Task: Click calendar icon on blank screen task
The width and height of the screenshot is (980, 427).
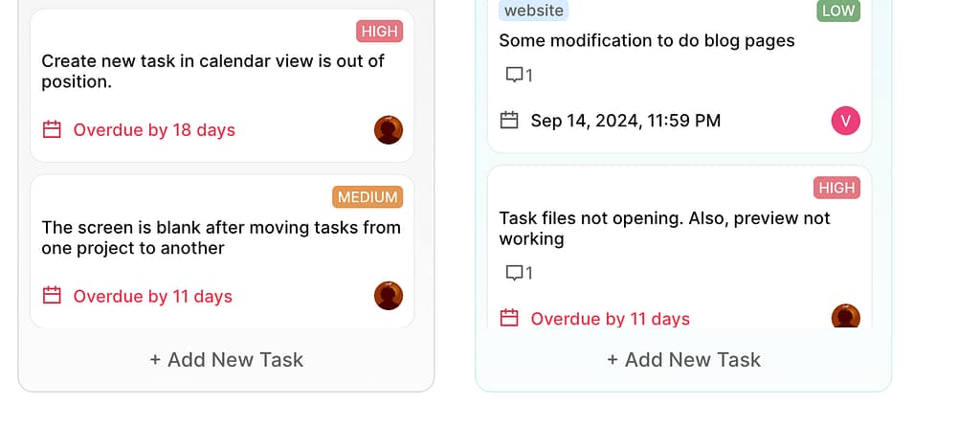Action: click(53, 296)
